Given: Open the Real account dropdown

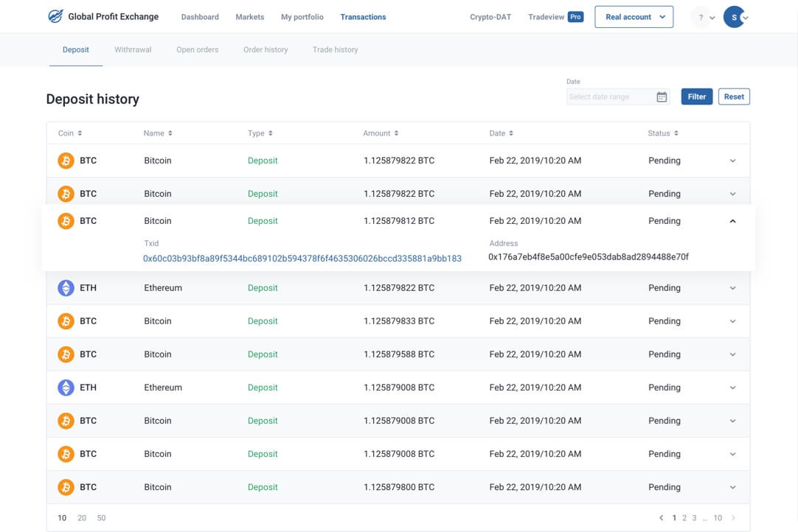Looking at the screenshot, I should click(x=634, y=17).
